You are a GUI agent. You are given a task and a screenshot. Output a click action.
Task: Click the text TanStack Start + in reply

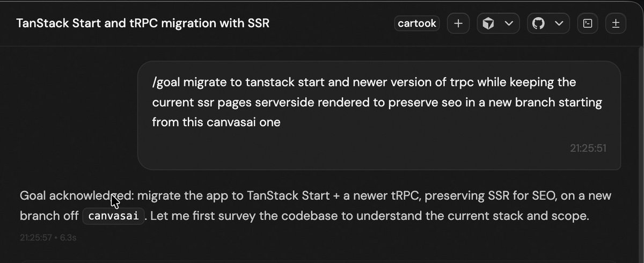294,196
